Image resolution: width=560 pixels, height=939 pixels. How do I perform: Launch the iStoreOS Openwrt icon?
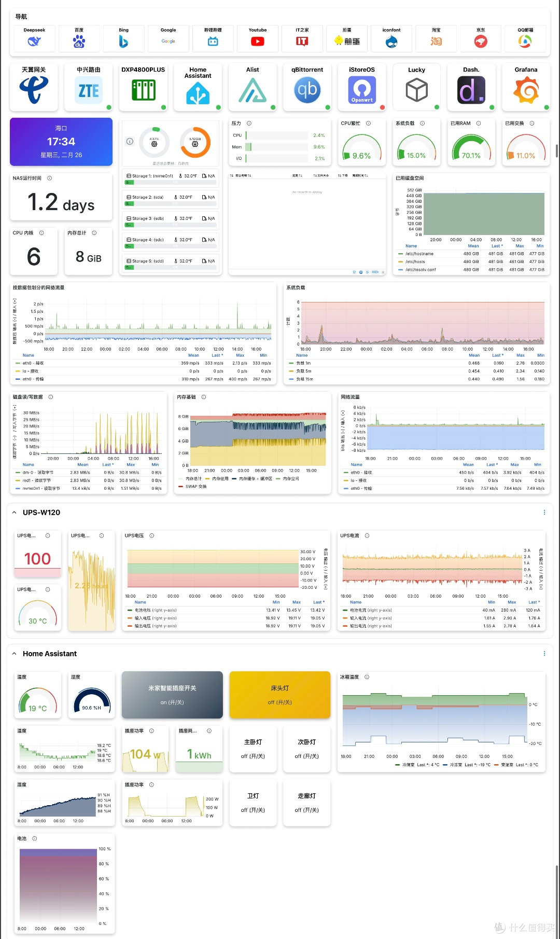(x=362, y=90)
